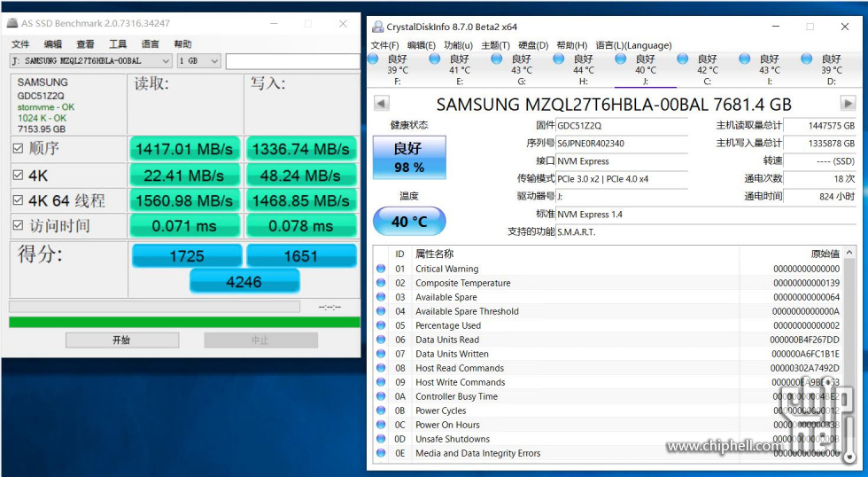Open 硬盘(D) menu in CrystalDiskInfo

[x=533, y=45]
